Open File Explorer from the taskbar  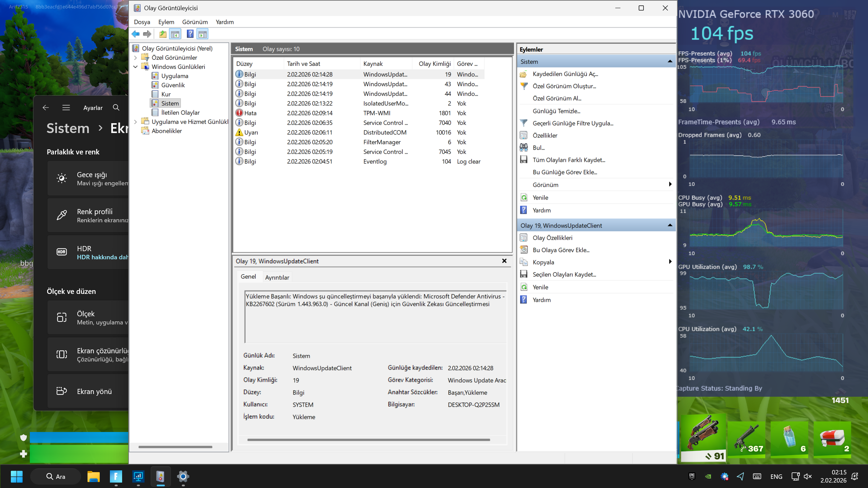point(93,476)
